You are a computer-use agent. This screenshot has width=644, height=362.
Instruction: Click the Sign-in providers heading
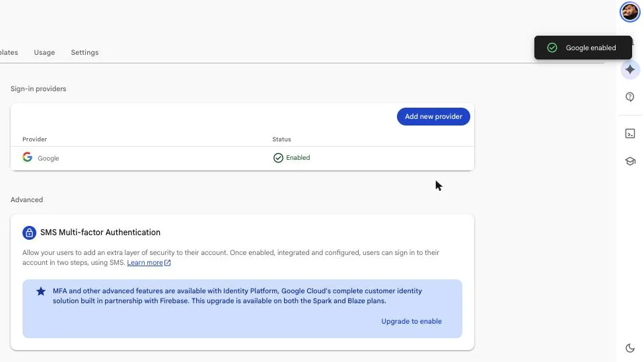(x=38, y=89)
